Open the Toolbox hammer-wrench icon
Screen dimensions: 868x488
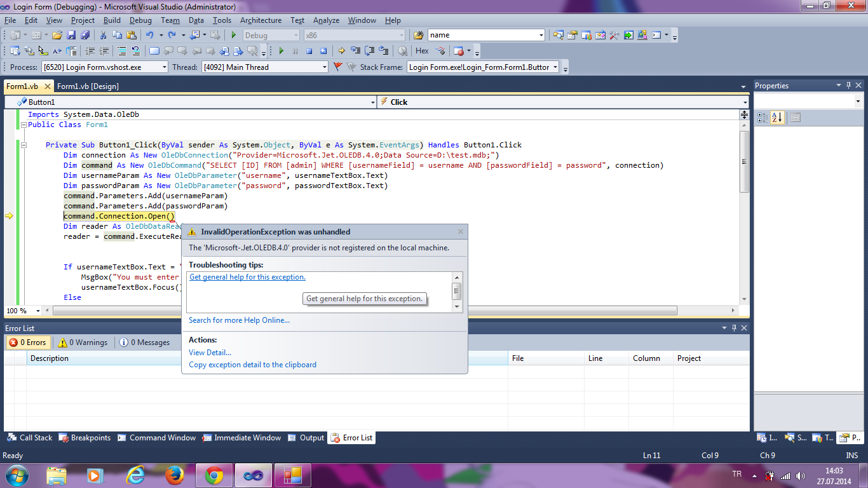[614, 35]
